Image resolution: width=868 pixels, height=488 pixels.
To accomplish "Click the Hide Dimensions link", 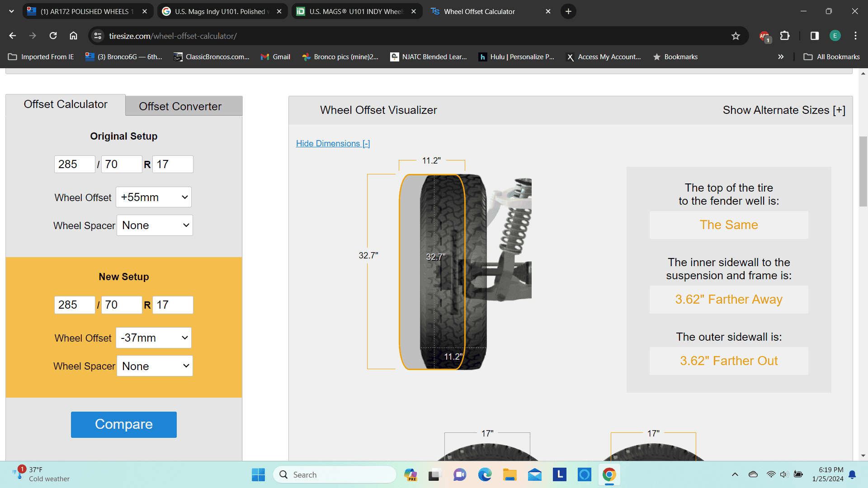I will (333, 143).
